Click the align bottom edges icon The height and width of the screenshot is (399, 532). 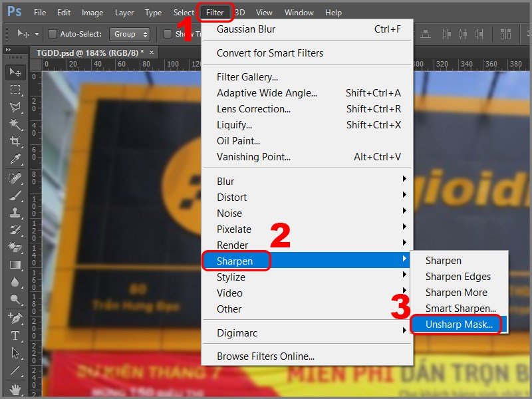426,34
